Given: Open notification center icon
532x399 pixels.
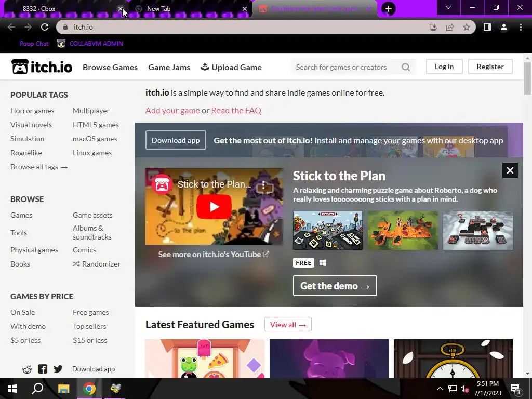Looking at the screenshot, I should [516, 390].
